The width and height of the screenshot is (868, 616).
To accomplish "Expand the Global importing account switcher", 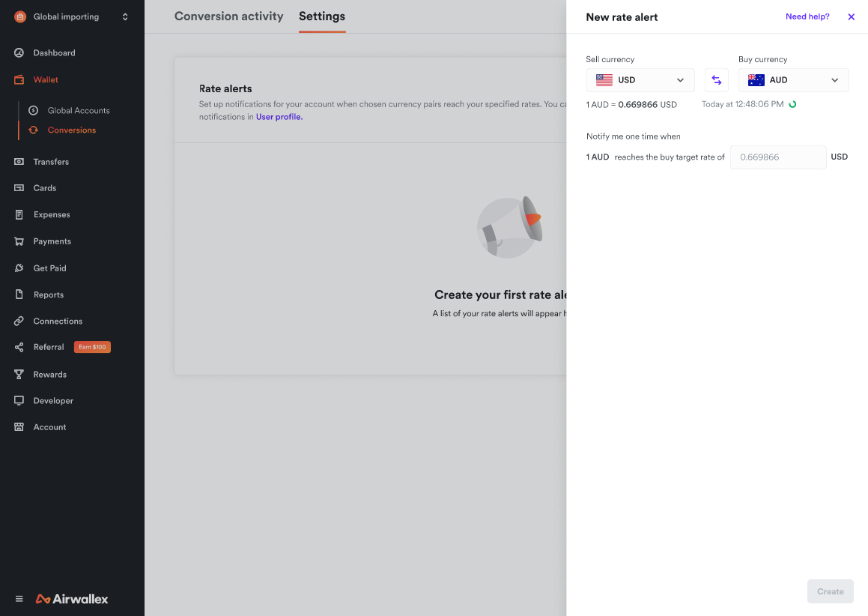I will point(72,16).
